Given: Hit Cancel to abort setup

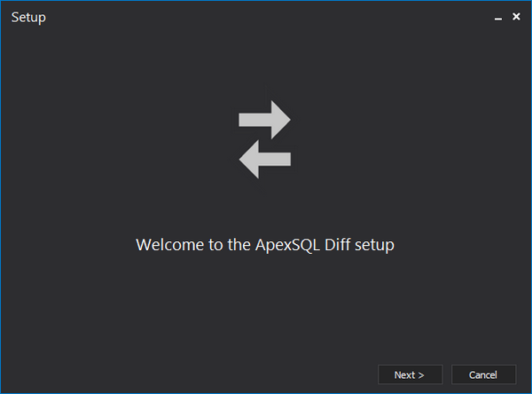Looking at the screenshot, I should pos(483,374).
